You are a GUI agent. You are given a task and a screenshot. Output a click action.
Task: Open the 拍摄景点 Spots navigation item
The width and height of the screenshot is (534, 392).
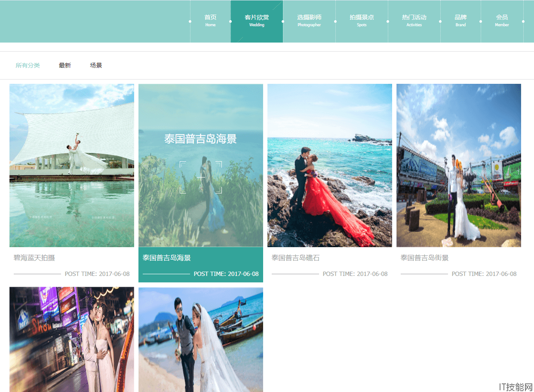click(x=362, y=21)
